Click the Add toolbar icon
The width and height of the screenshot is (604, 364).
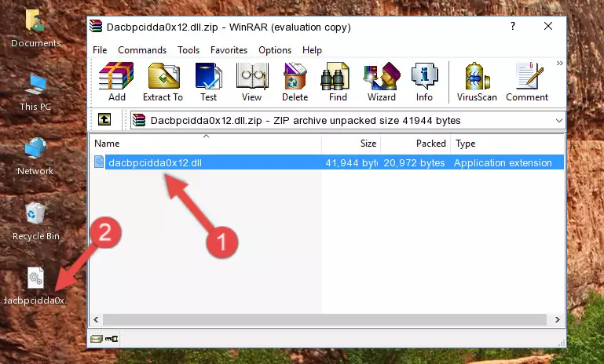tap(116, 82)
